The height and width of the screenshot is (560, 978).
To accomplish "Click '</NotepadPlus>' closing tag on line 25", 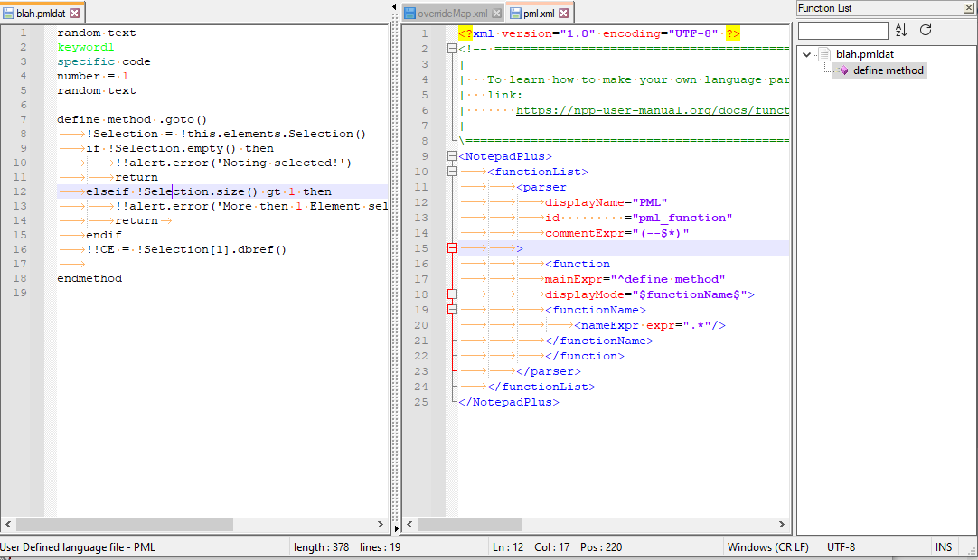I will (x=509, y=402).
